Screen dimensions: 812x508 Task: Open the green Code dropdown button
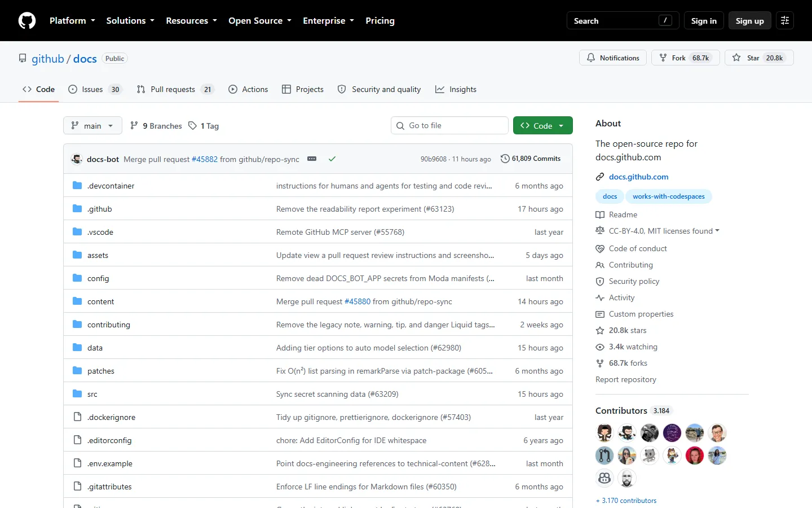coord(543,125)
